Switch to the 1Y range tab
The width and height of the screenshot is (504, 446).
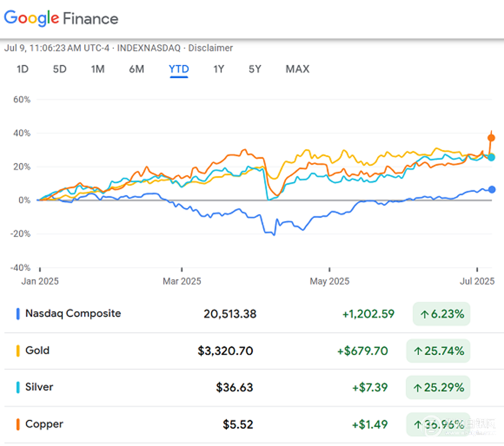[219, 69]
